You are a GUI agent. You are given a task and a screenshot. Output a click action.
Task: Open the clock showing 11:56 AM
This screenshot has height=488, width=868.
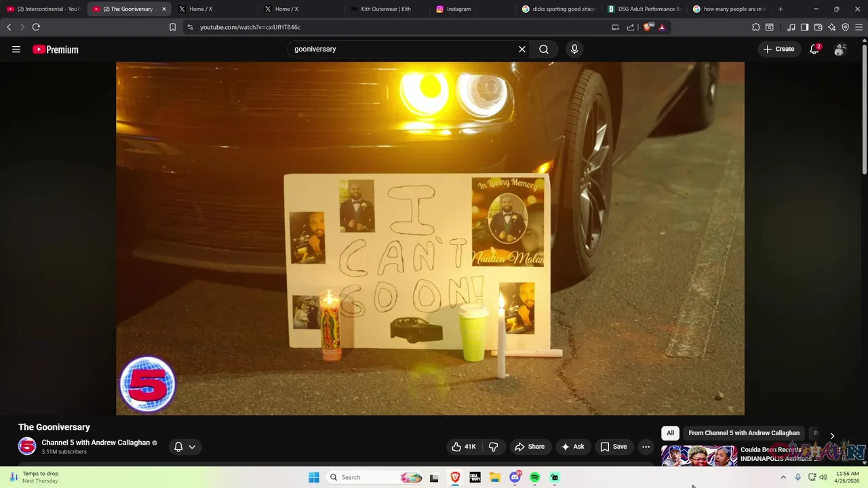[x=848, y=477]
